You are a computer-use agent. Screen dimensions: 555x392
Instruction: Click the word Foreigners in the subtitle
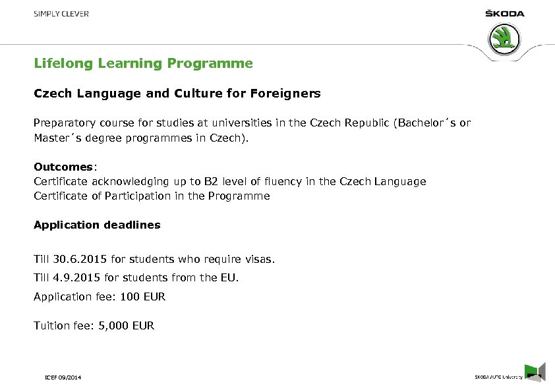coord(285,94)
